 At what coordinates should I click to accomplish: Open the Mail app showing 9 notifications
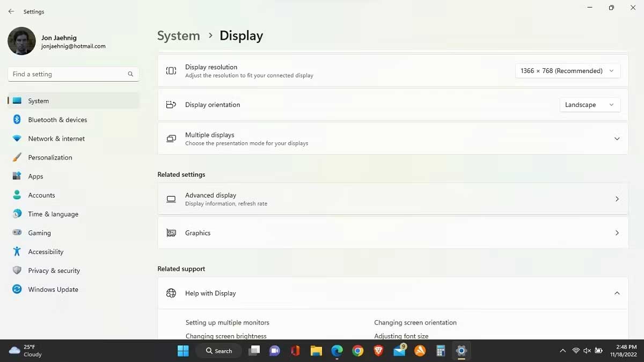399,350
